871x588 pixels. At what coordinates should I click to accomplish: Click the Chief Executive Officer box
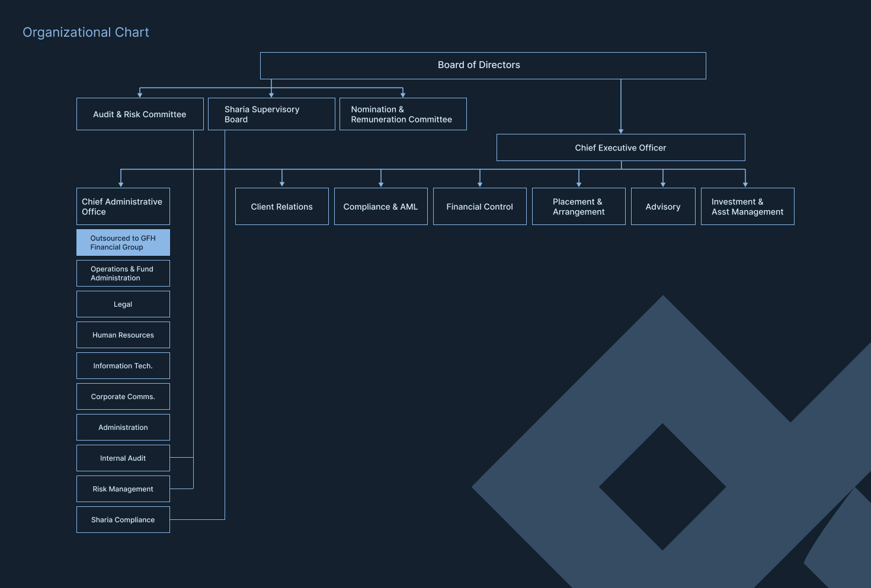tap(620, 147)
